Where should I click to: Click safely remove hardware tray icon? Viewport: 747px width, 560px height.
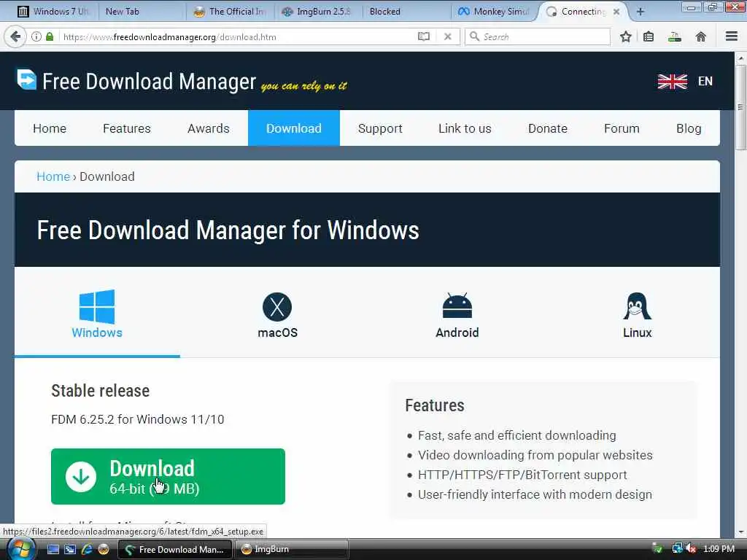pos(657,548)
